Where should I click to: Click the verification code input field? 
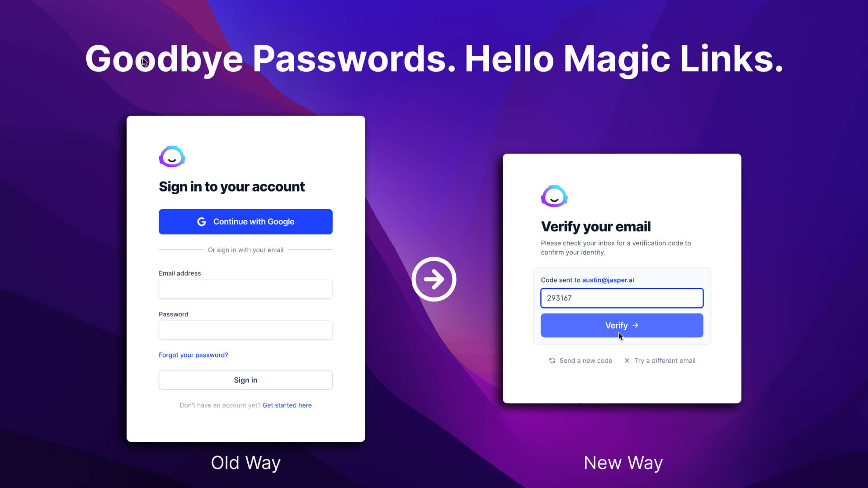[x=622, y=298]
